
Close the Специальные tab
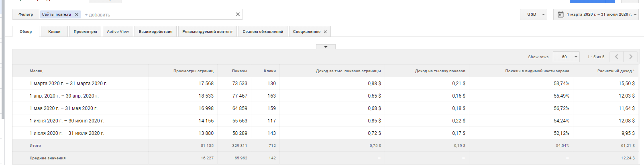coord(325,32)
